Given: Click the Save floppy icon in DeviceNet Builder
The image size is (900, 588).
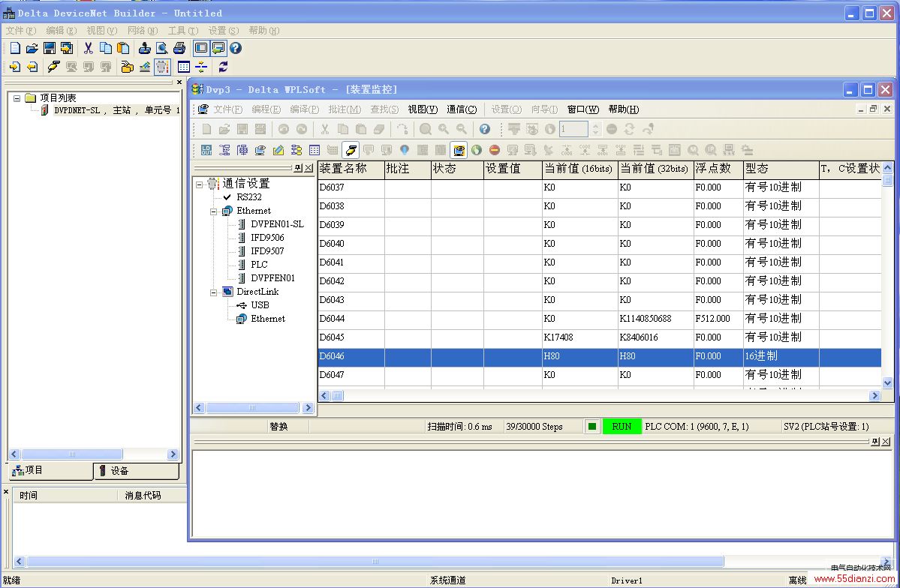Looking at the screenshot, I should pyautogui.click(x=50, y=48).
